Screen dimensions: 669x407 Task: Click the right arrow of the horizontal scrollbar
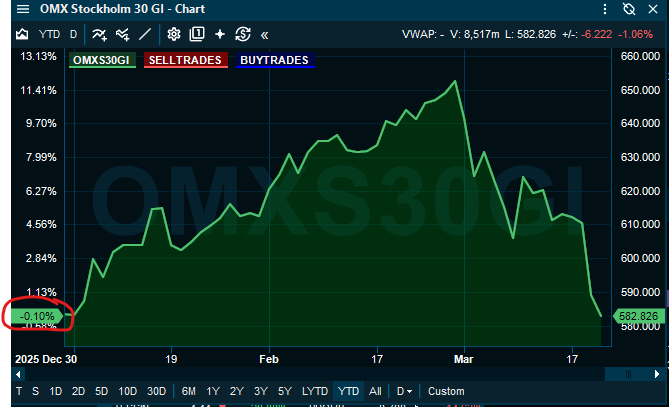click(657, 375)
